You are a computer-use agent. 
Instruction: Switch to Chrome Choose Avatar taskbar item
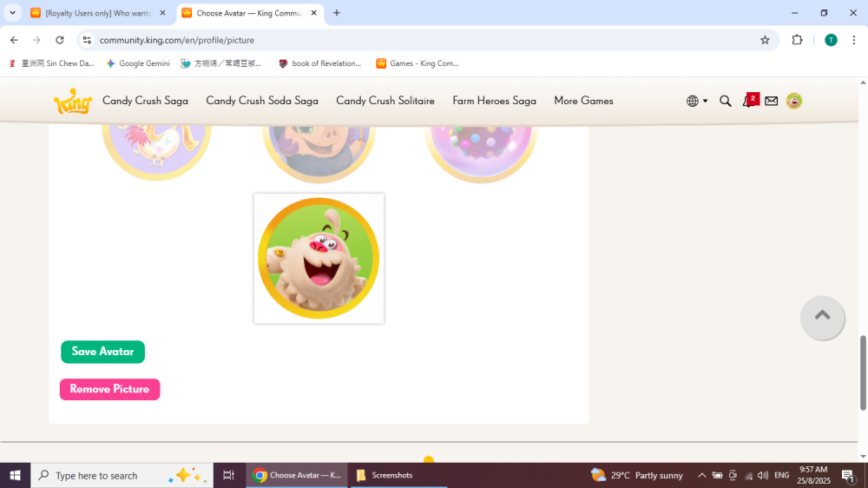tap(297, 475)
